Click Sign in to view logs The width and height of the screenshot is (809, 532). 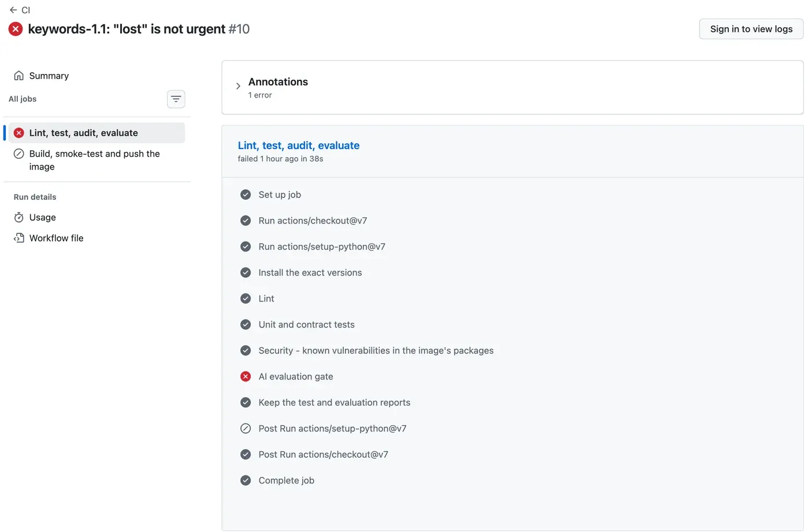coord(751,29)
